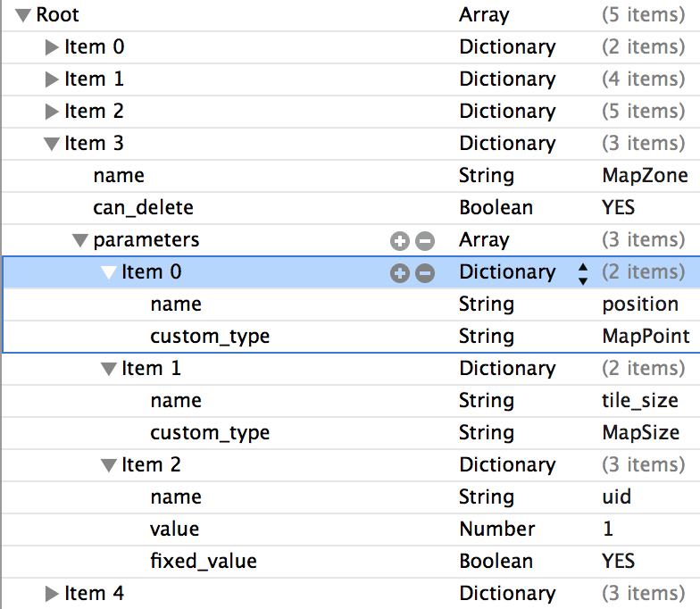Open type stepper on selected Dictionary row
700x609 pixels.
click(582, 273)
